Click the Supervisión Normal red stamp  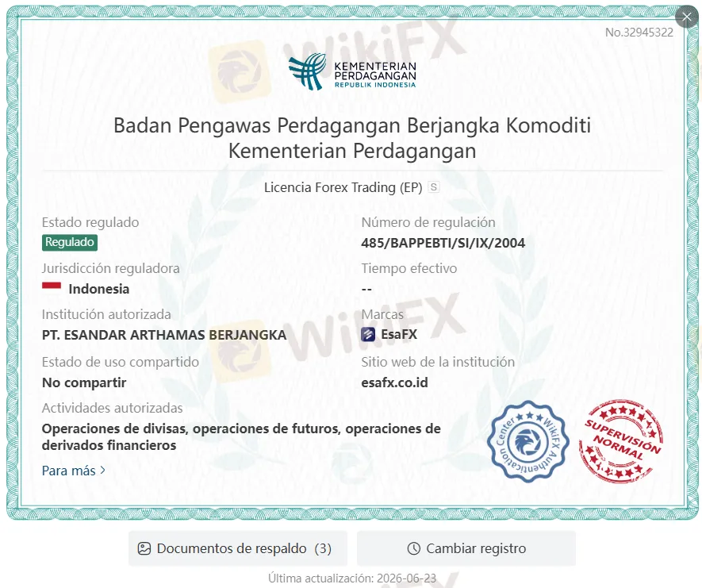click(x=621, y=441)
